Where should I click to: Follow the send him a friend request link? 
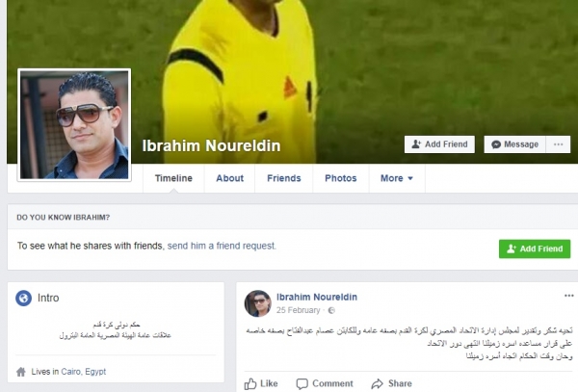[x=222, y=246]
